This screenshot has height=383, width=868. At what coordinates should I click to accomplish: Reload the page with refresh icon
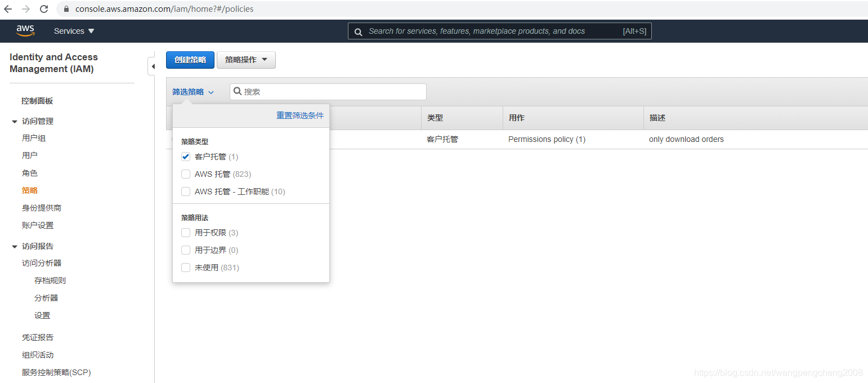point(44,9)
